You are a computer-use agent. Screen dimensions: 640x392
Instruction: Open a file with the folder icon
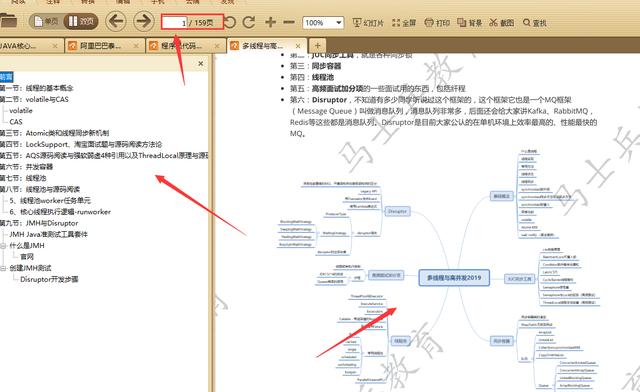[x=8, y=20]
